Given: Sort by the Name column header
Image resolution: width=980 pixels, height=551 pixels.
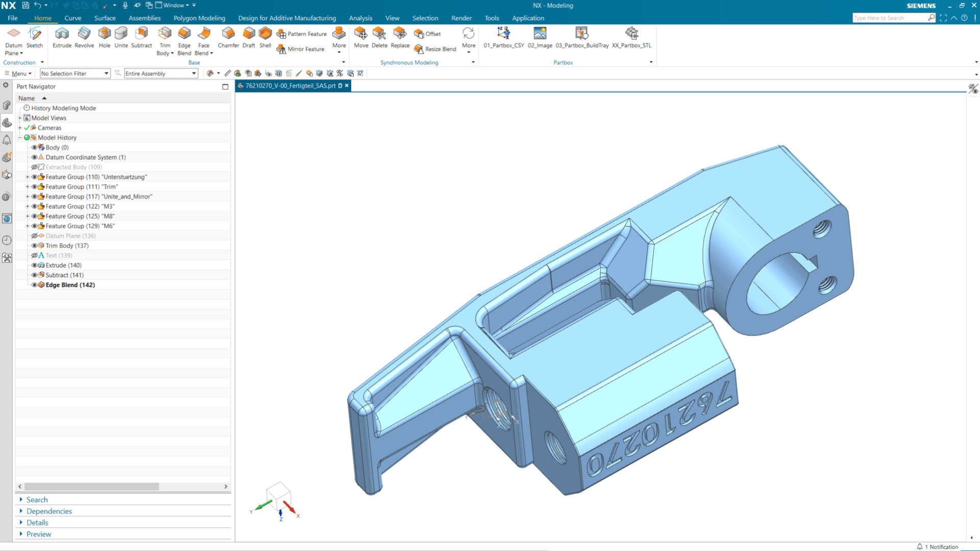Looking at the screenshot, I should 27,98.
